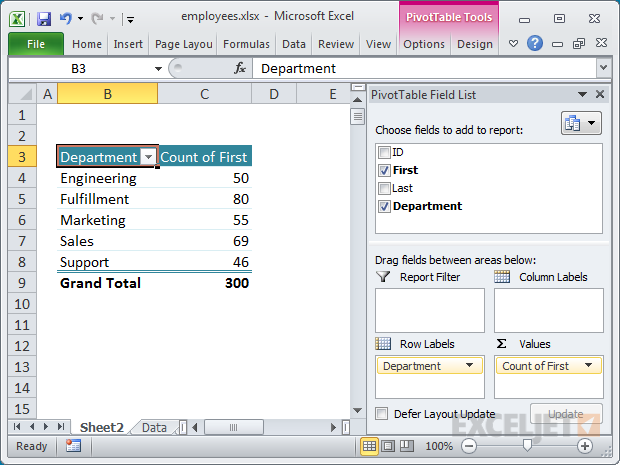
Task: Switch to Page Layout view in status bar
Action: tap(389, 446)
